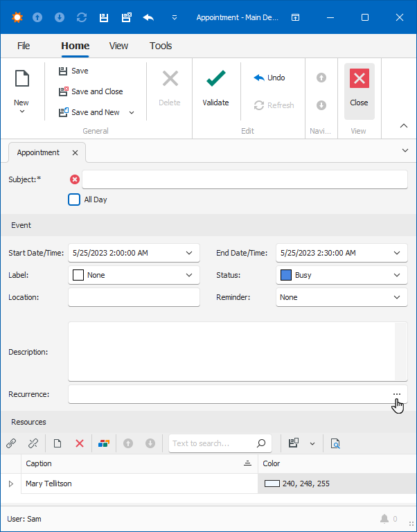
Task: Open the File menu
Action: tap(24, 46)
